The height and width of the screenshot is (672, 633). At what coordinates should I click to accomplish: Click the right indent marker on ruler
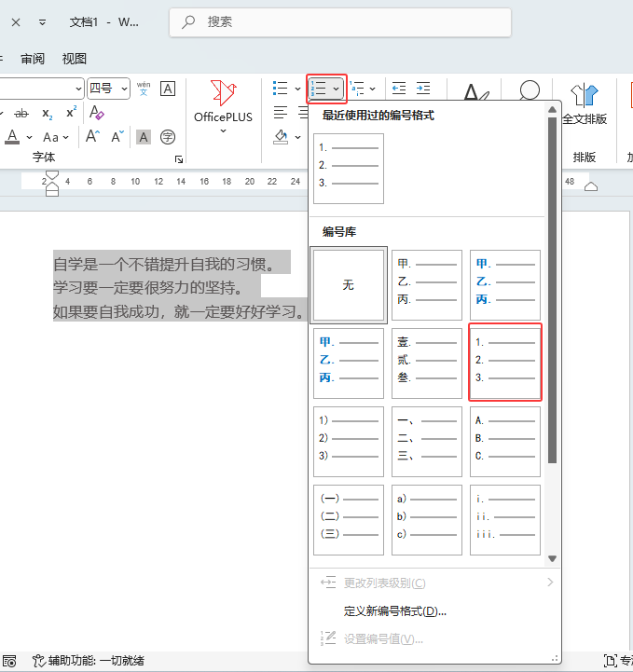[x=590, y=186]
